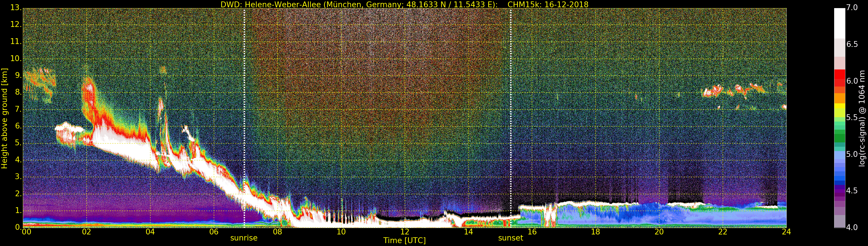
Task: Click the colorbar value '5.0'
Action: [852, 154]
